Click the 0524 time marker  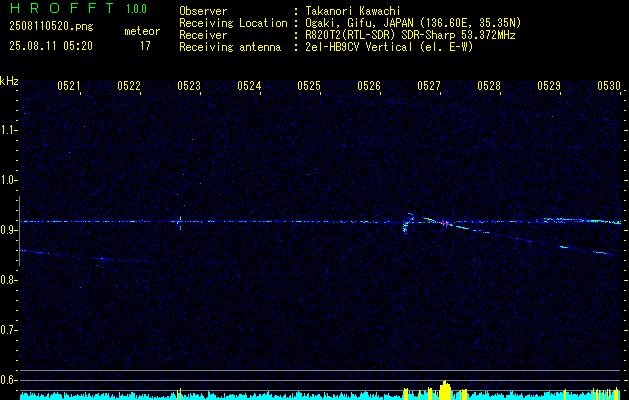(x=249, y=85)
